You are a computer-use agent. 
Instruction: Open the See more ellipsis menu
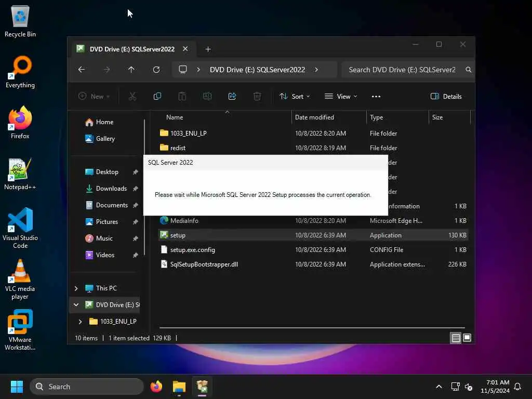coord(376,96)
